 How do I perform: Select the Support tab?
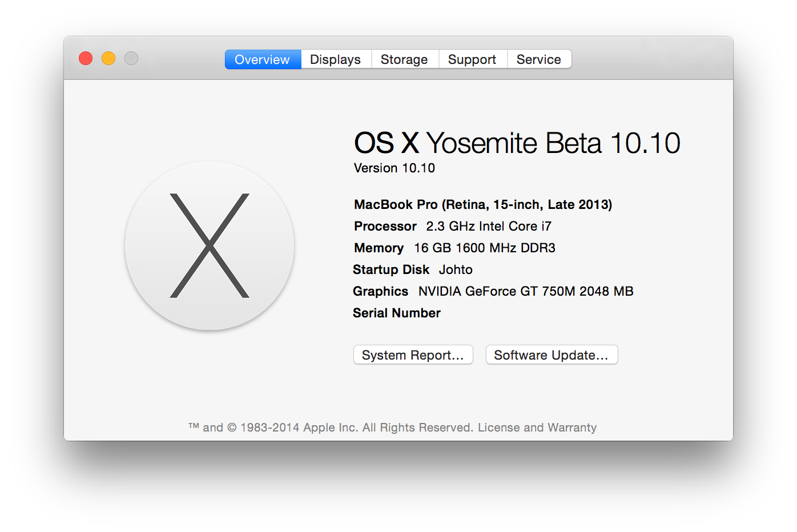[x=472, y=59]
